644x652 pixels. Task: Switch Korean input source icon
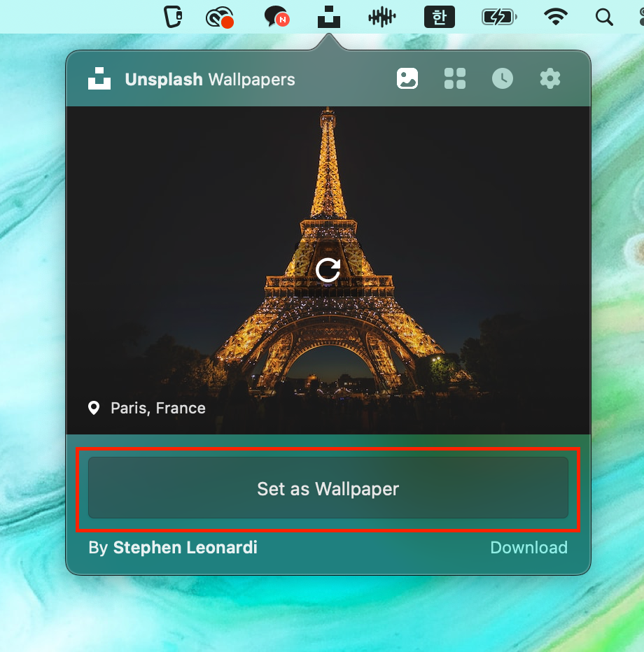click(440, 17)
